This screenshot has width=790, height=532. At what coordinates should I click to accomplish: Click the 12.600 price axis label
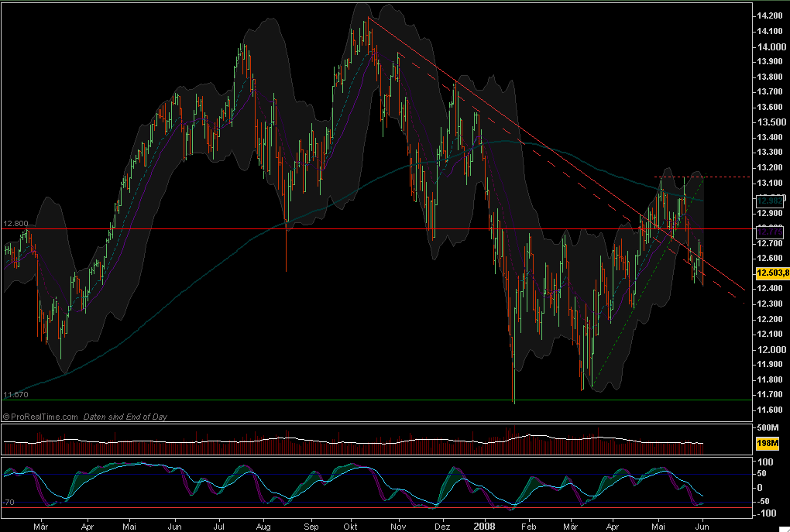(770, 258)
